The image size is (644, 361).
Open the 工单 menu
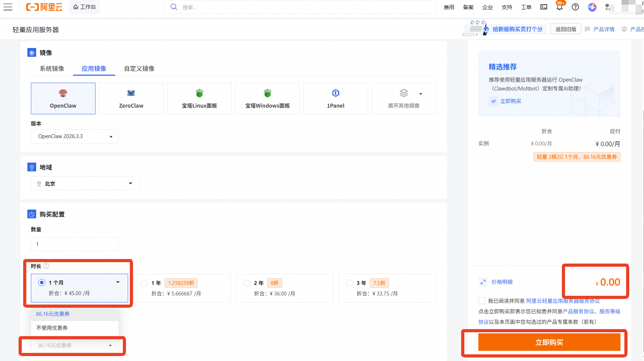pos(526,7)
